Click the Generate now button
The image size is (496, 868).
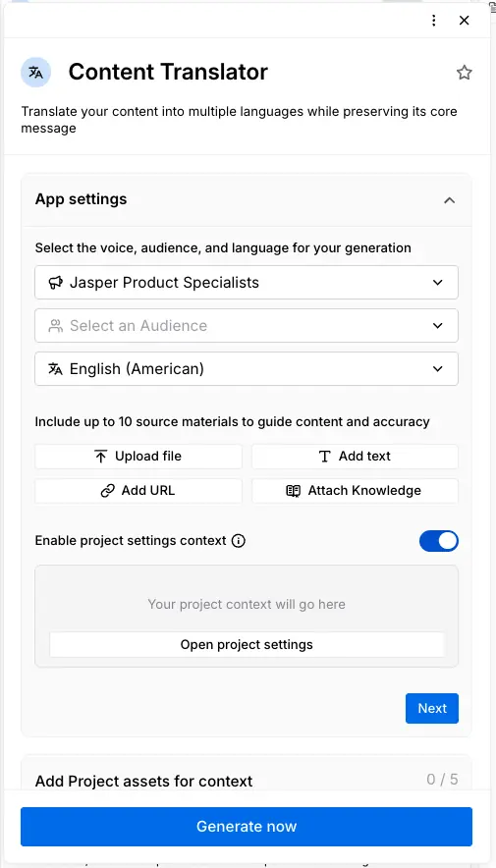(247, 827)
